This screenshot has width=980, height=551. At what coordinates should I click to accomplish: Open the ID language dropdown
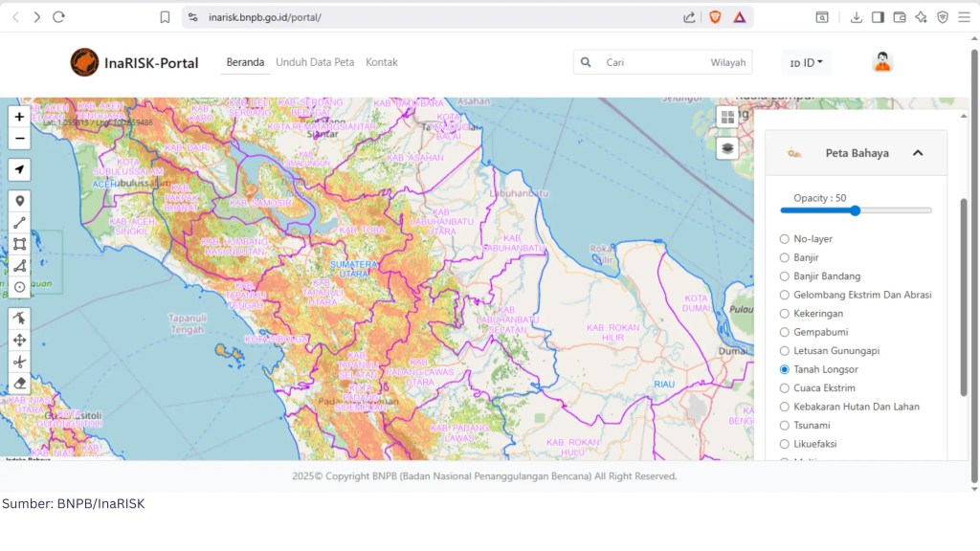click(807, 63)
